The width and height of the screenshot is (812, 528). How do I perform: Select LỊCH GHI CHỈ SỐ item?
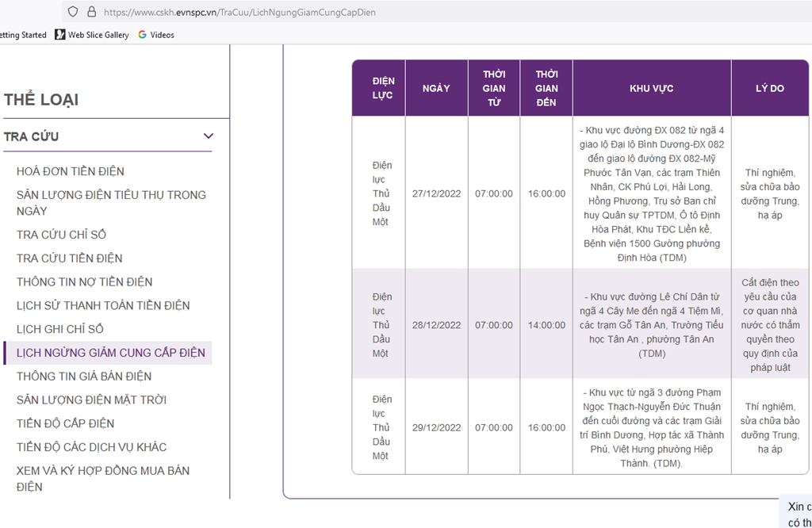coord(59,329)
